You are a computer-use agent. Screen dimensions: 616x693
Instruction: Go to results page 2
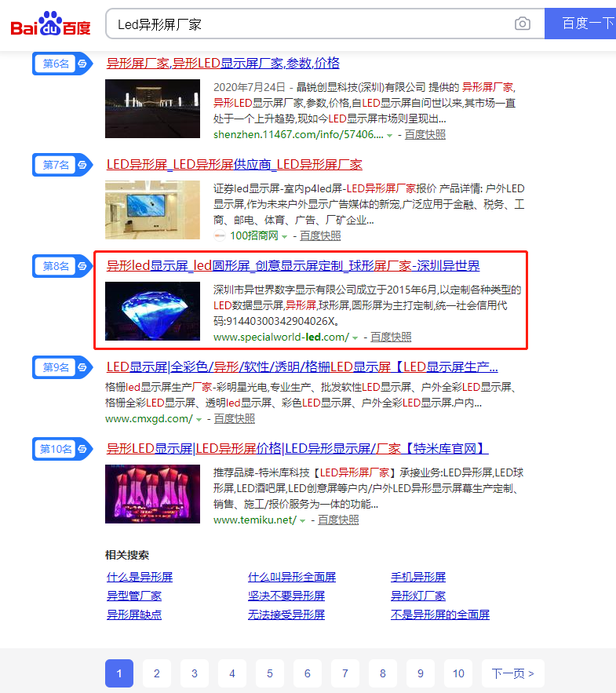(x=157, y=673)
